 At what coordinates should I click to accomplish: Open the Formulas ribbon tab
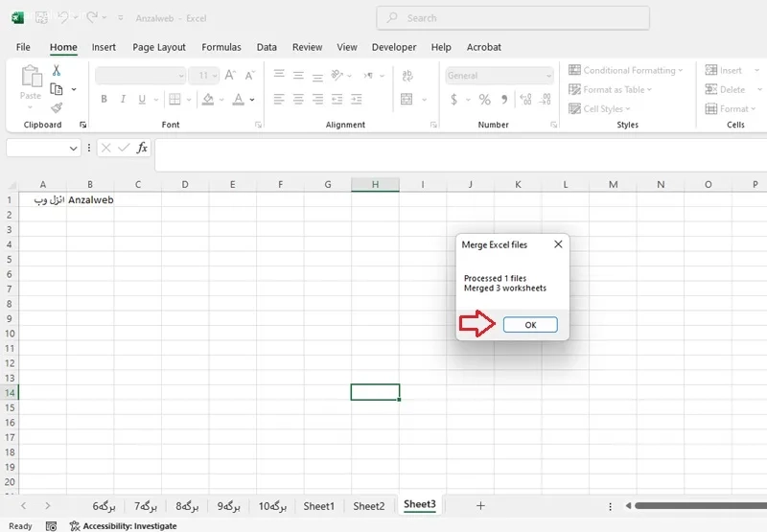(x=221, y=47)
